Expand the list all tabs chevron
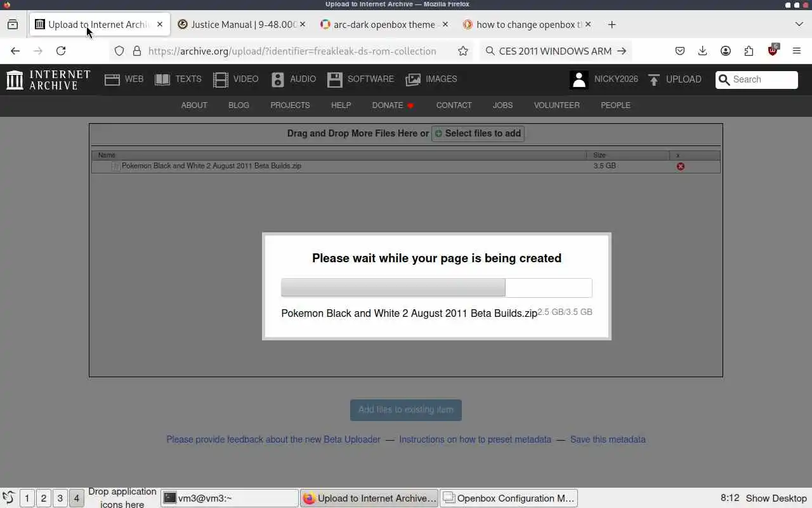Screen dimensions: 812x508 tap(799, 25)
